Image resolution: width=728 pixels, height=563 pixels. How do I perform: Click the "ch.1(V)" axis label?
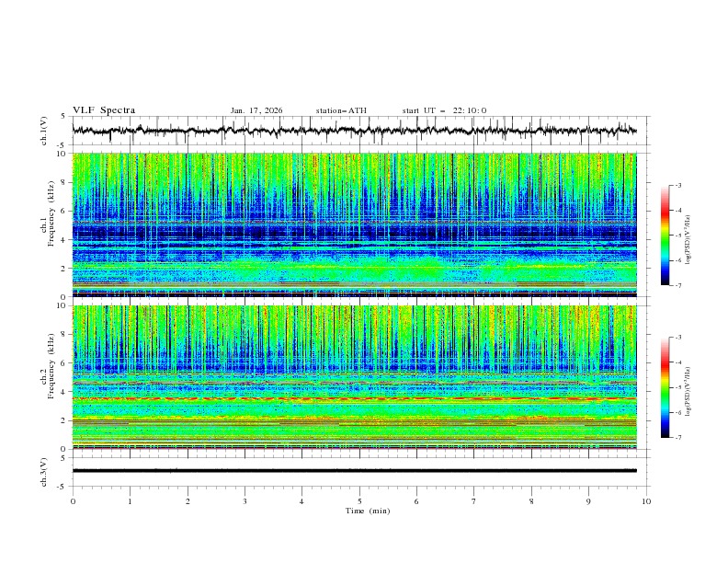44,131
